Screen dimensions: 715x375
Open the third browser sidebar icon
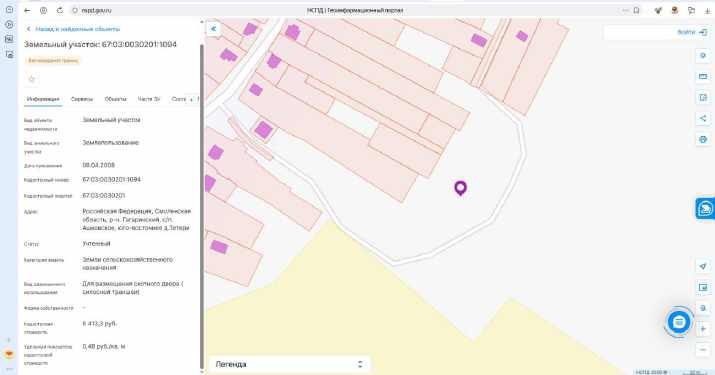[9, 40]
